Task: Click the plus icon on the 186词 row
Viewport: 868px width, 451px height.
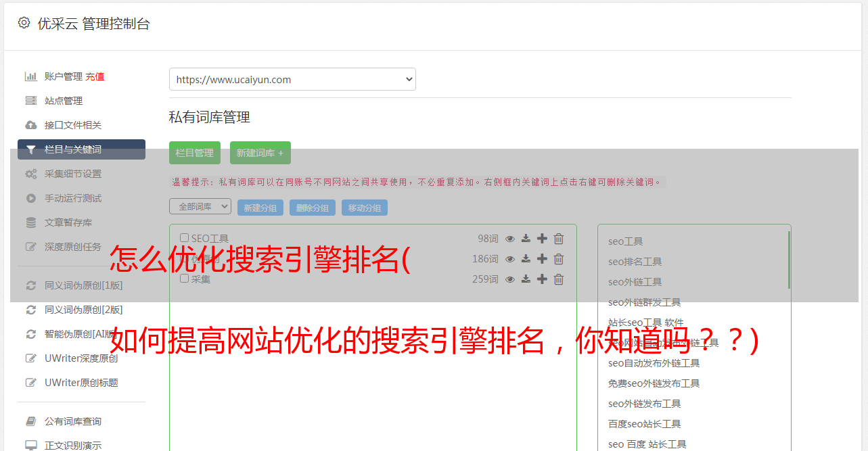Action: [x=542, y=259]
